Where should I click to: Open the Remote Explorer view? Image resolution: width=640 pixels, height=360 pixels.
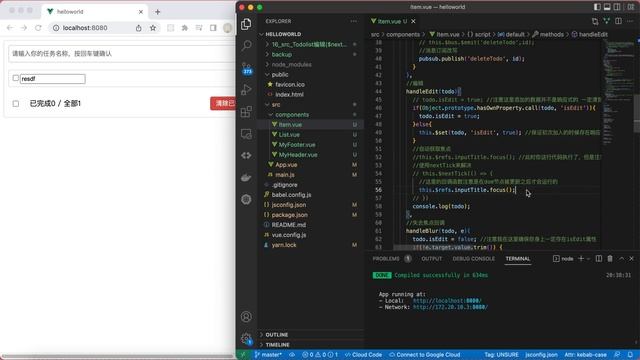246,133
